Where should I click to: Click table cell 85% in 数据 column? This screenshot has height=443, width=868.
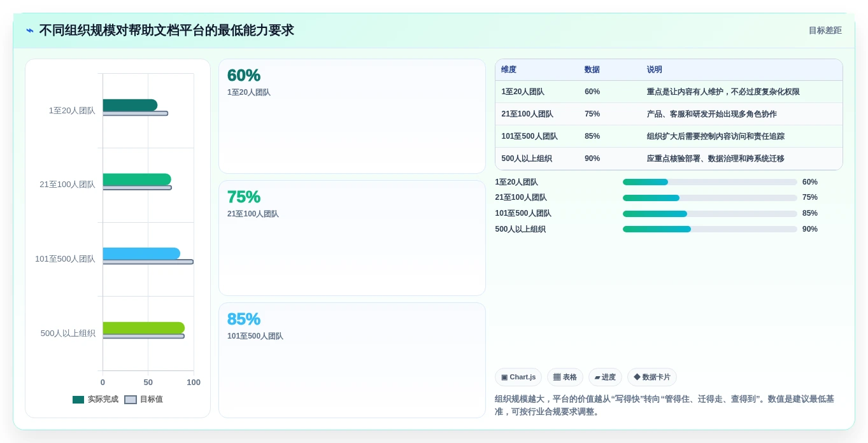[x=592, y=136]
